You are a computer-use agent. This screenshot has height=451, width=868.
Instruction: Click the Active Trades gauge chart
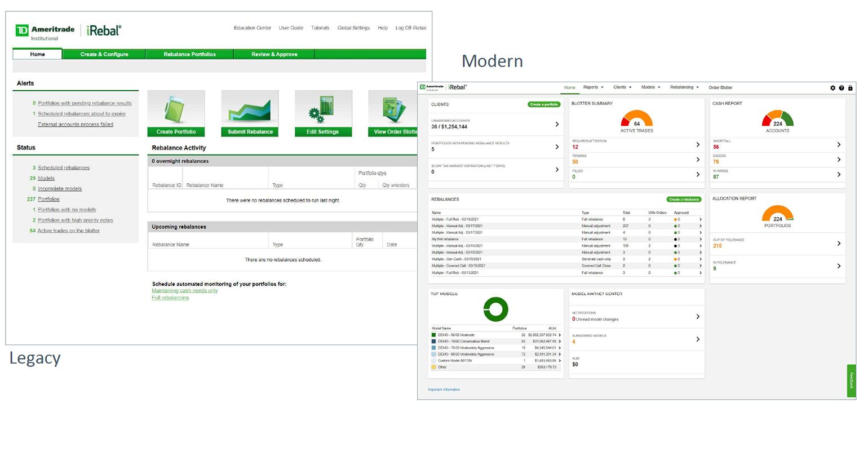(x=636, y=119)
